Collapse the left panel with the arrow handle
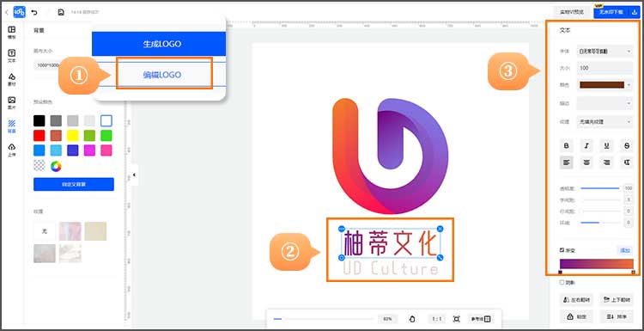The width and height of the screenshot is (644, 331). pyautogui.click(x=134, y=175)
